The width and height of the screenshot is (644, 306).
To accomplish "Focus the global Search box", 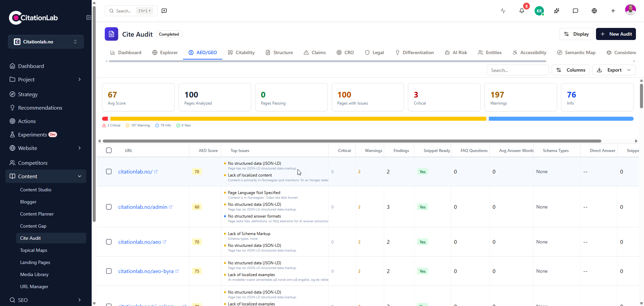I will 131,11.
